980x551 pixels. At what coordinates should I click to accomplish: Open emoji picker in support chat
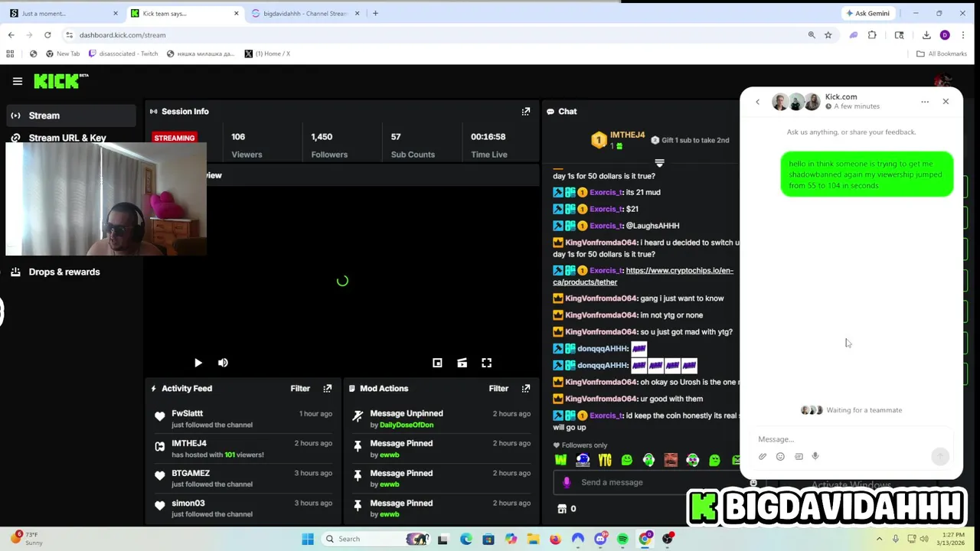tap(780, 457)
